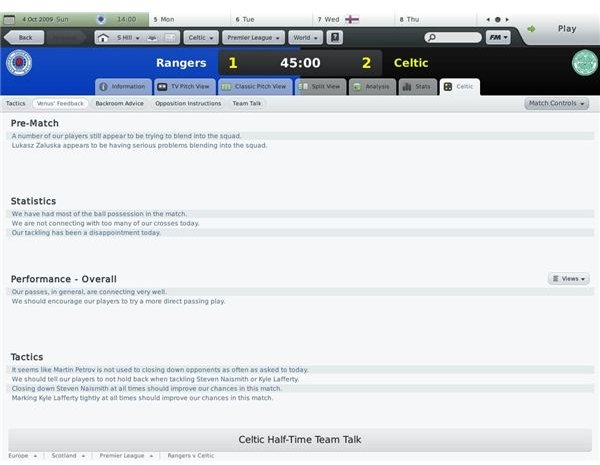Select the 4 Oct 2009 Sun date

point(45,19)
